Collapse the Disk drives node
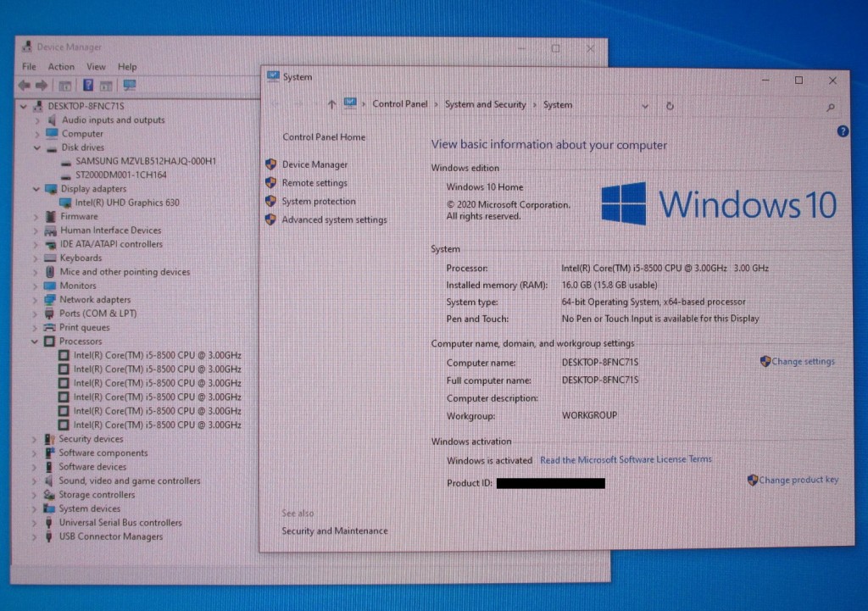 (x=36, y=147)
